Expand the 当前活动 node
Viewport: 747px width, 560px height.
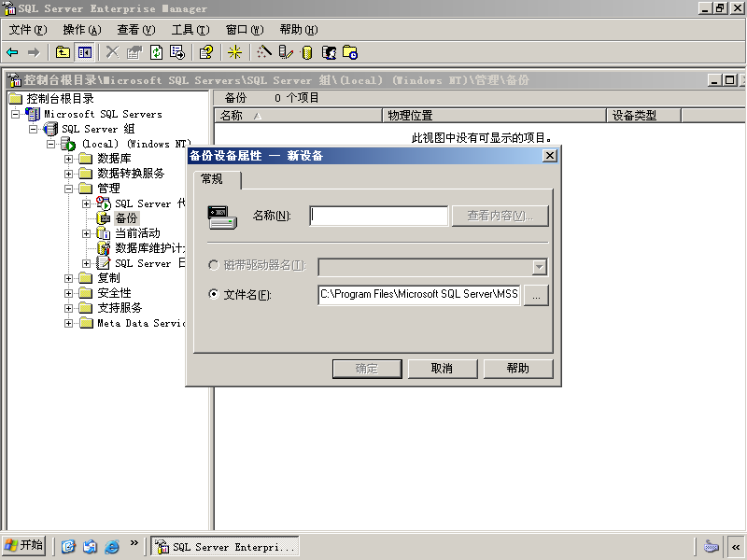point(86,233)
